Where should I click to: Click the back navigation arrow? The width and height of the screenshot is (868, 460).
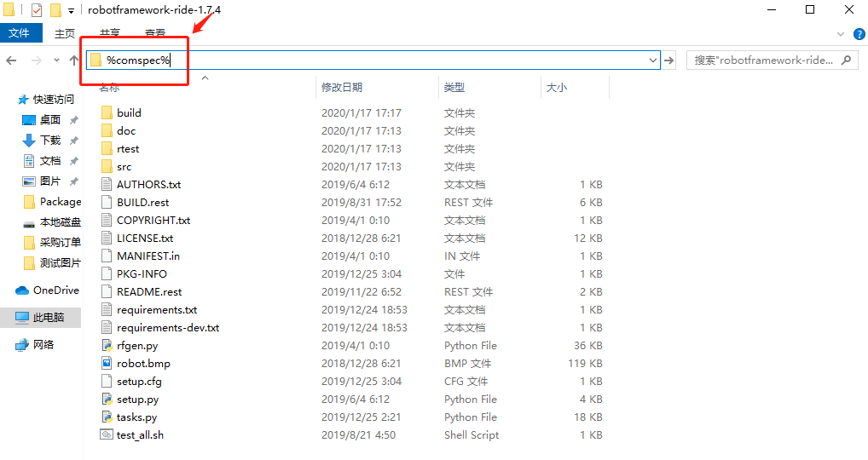(11, 60)
